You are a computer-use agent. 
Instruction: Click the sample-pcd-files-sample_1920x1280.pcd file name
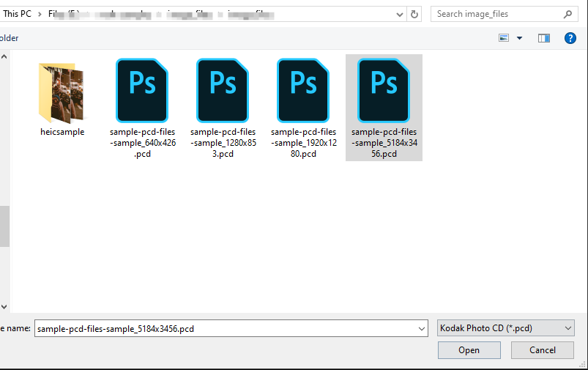tap(303, 143)
